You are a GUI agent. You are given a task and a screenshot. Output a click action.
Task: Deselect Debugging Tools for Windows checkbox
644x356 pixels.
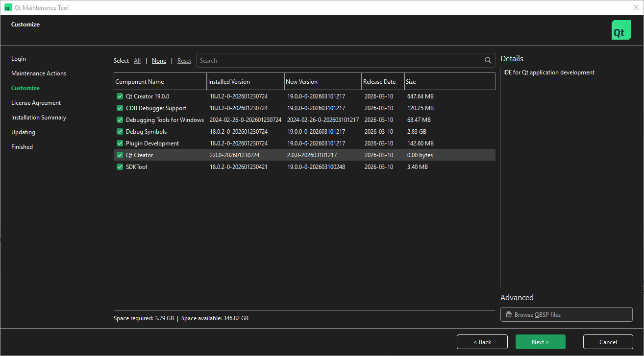pos(120,120)
